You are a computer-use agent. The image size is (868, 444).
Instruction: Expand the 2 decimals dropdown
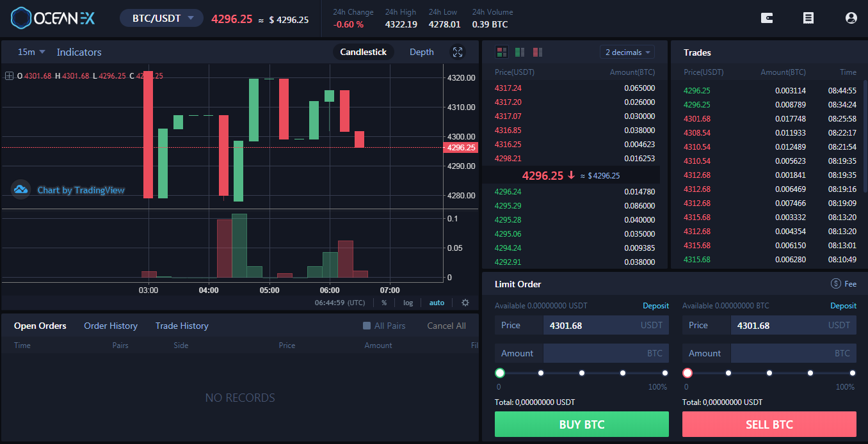[x=629, y=52]
